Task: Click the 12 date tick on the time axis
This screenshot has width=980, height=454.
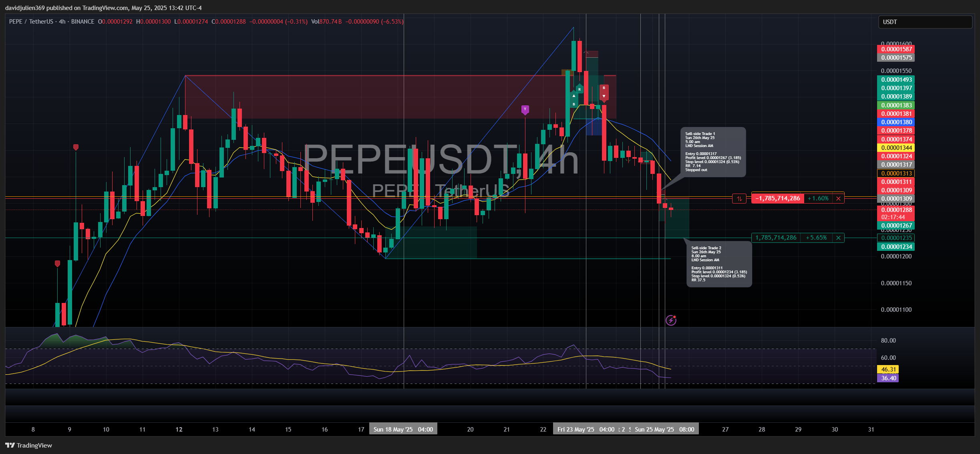Action: coord(179,430)
